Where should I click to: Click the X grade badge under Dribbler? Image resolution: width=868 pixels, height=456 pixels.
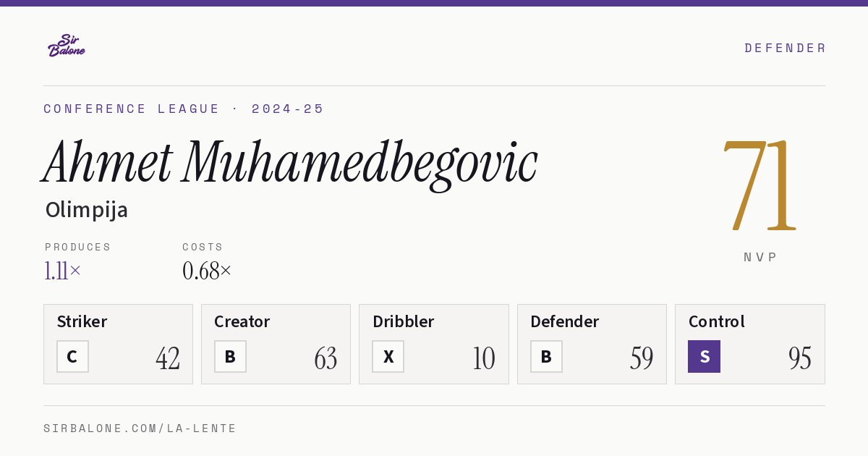click(388, 356)
